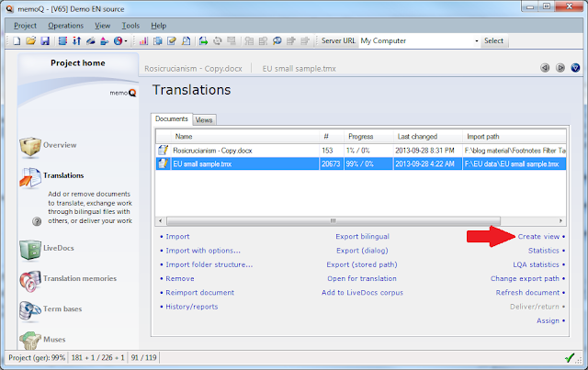Select the EU small sample.tmx row

(x=361, y=164)
